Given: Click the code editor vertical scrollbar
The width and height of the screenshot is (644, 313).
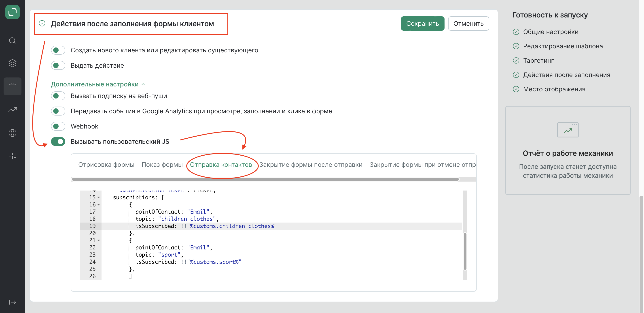Looking at the screenshot, I should pyautogui.click(x=465, y=251).
